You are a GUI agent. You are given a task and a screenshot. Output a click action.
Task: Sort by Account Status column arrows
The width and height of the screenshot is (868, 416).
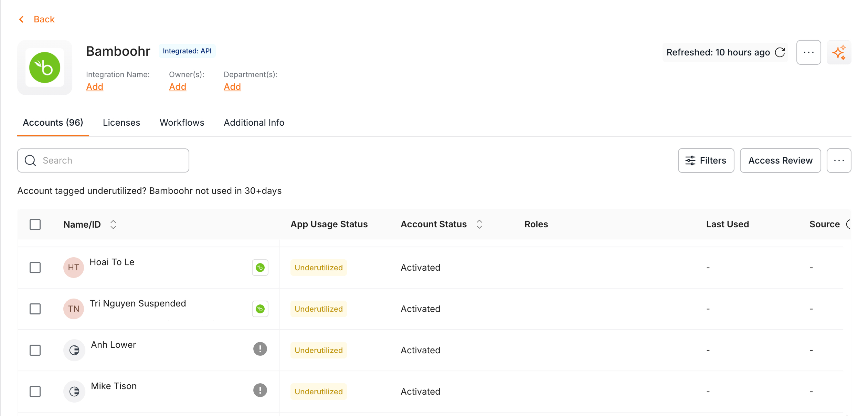click(479, 224)
